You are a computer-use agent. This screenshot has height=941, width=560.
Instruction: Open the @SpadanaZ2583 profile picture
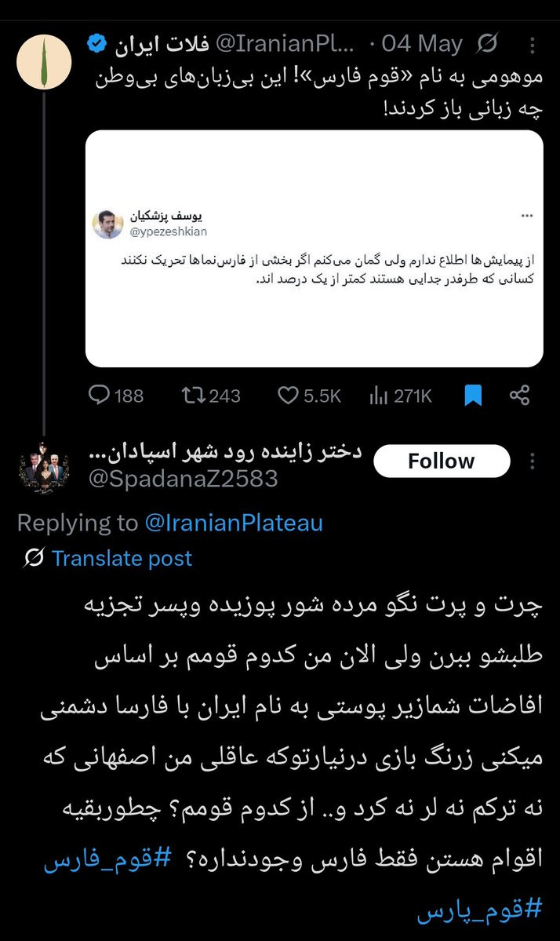point(44,468)
